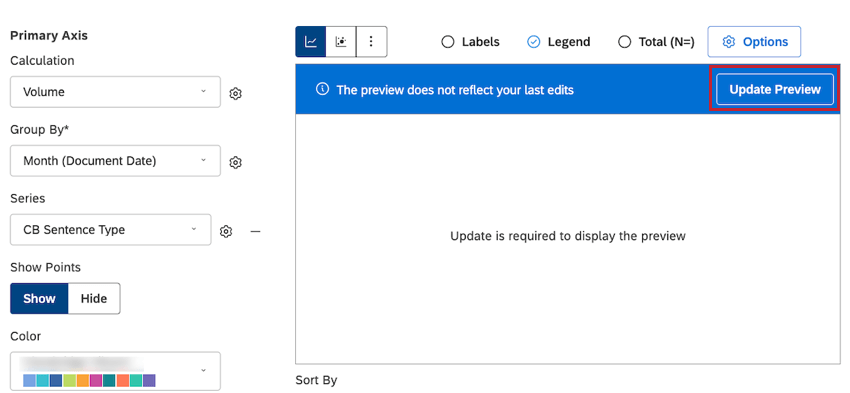Set Show Points to Hide

[94, 298]
